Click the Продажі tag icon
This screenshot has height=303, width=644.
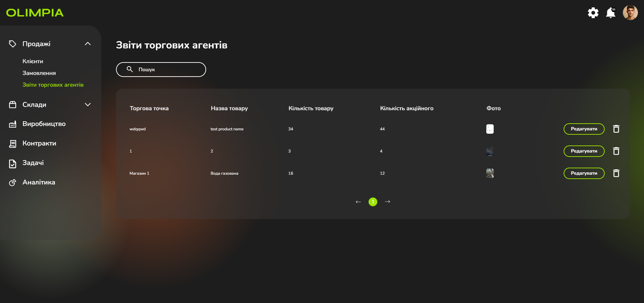pyautogui.click(x=12, y=44)
